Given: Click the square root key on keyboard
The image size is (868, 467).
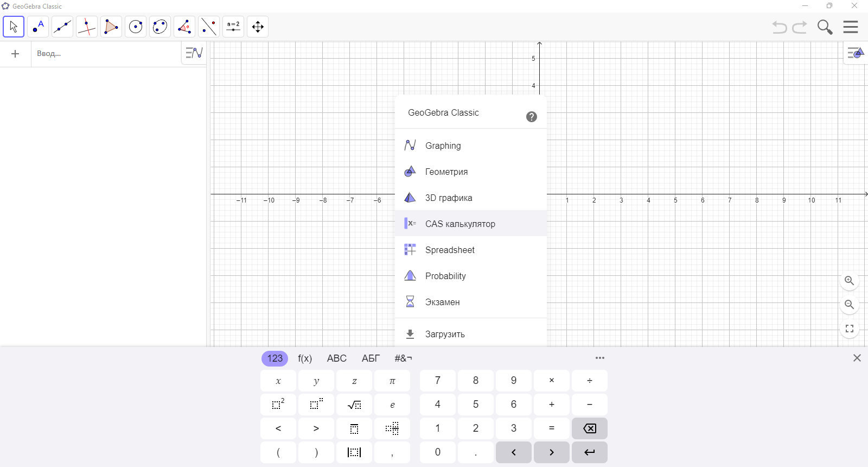Looking at the screenshot, I should (x=354, y=405).
